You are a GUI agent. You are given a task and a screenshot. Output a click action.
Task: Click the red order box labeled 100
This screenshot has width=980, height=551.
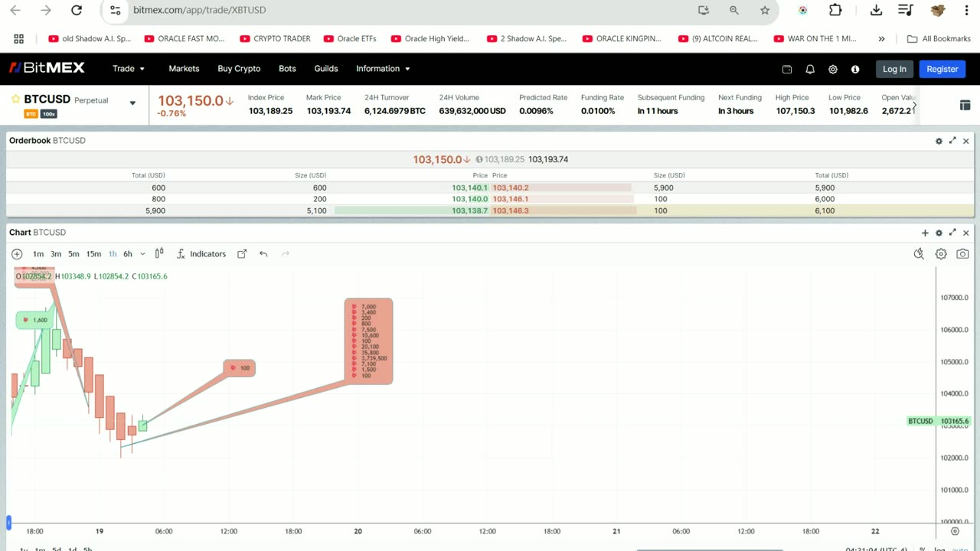pyautogui.click(x=239, y=368)
